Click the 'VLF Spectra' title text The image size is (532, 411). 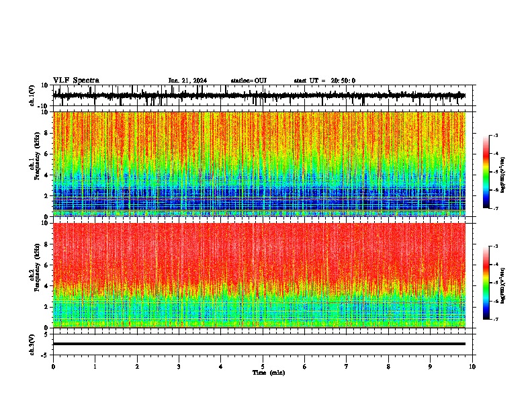pyautogui.click(x=77, y=81)
